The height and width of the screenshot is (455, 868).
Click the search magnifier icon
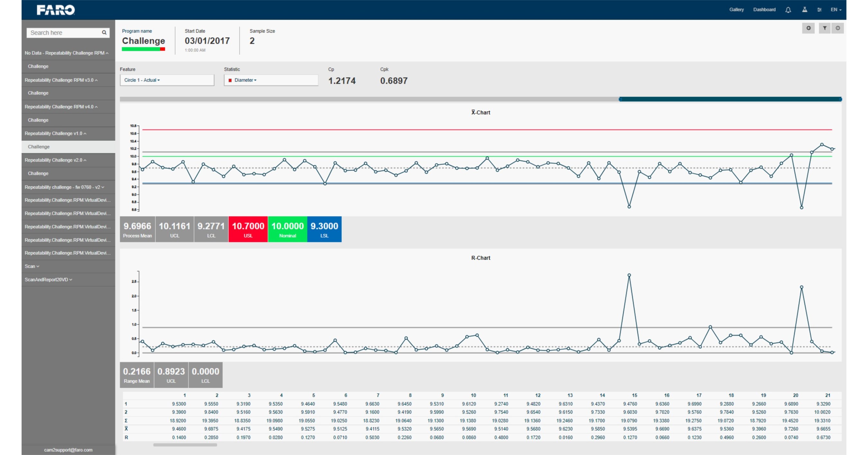pyautogui.click(x=104, y=33)
